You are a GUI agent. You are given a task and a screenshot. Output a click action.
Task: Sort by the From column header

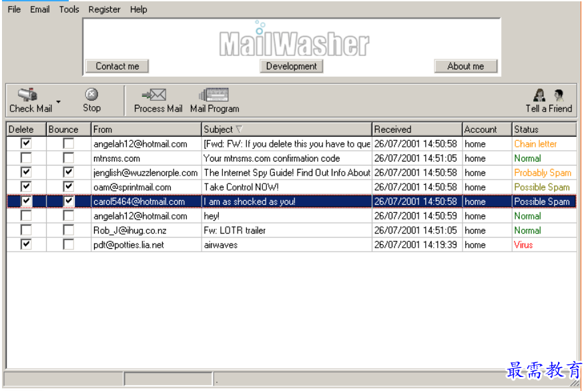pos(146,129)
